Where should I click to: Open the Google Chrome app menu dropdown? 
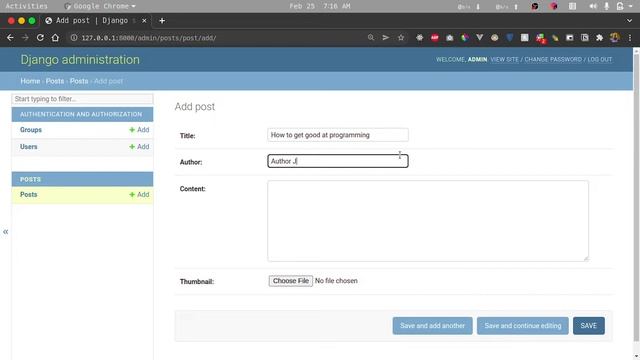point(100,6)
